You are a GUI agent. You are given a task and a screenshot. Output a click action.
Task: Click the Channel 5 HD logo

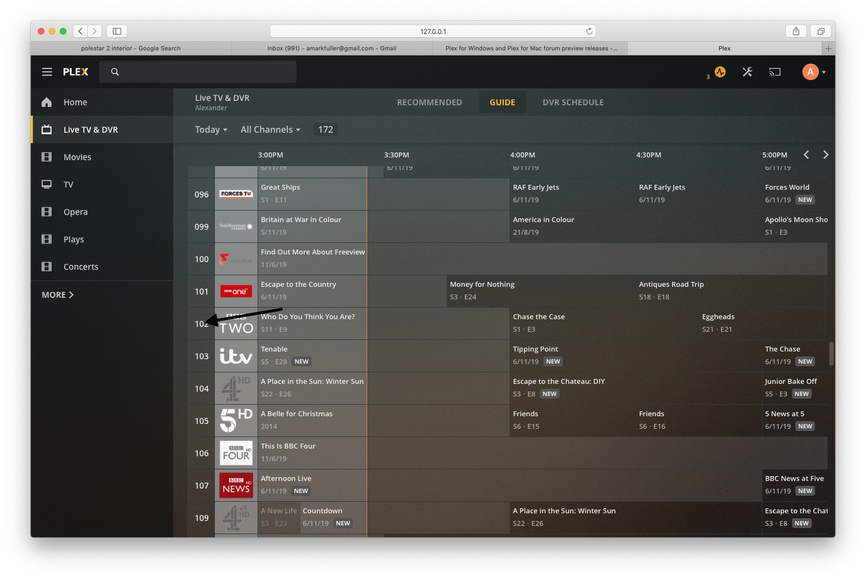tap(236, 421)
